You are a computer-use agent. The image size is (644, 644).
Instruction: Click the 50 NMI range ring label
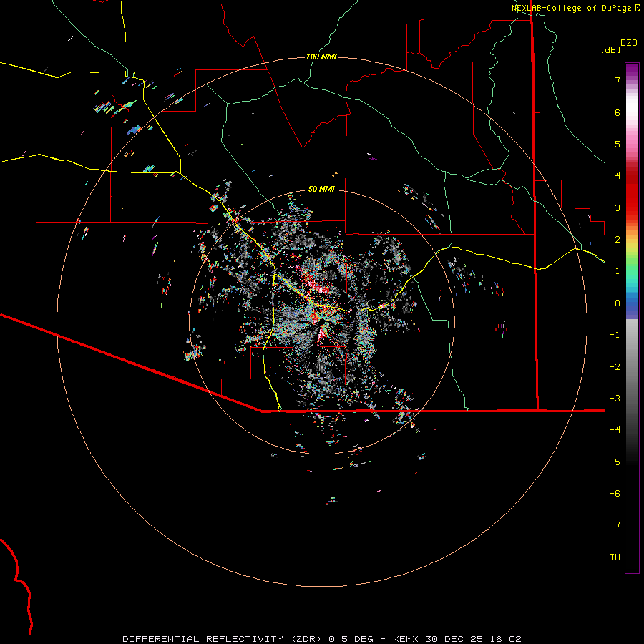pos(321,190)
